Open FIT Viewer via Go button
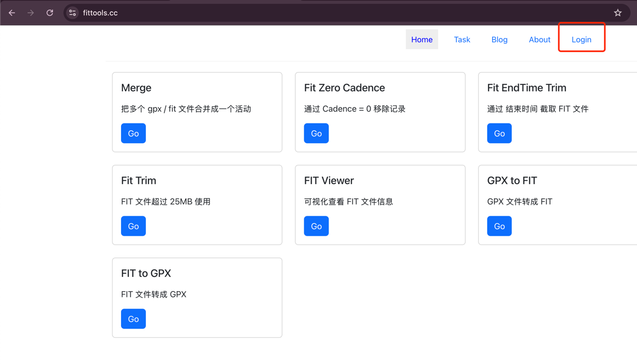The height and width of the screenshot is (364, 637). click(x=316, y=226)
